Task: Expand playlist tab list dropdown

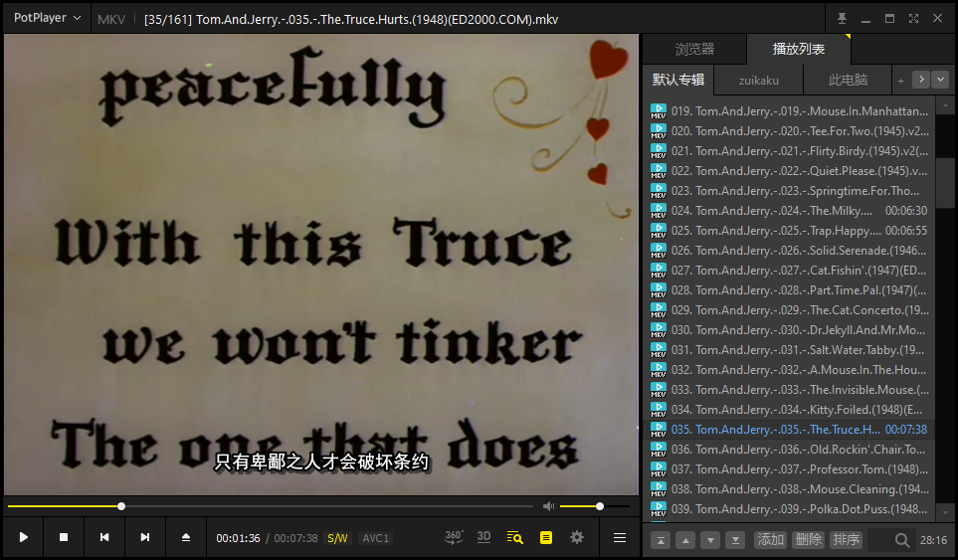Action: [x=940, y=80]
